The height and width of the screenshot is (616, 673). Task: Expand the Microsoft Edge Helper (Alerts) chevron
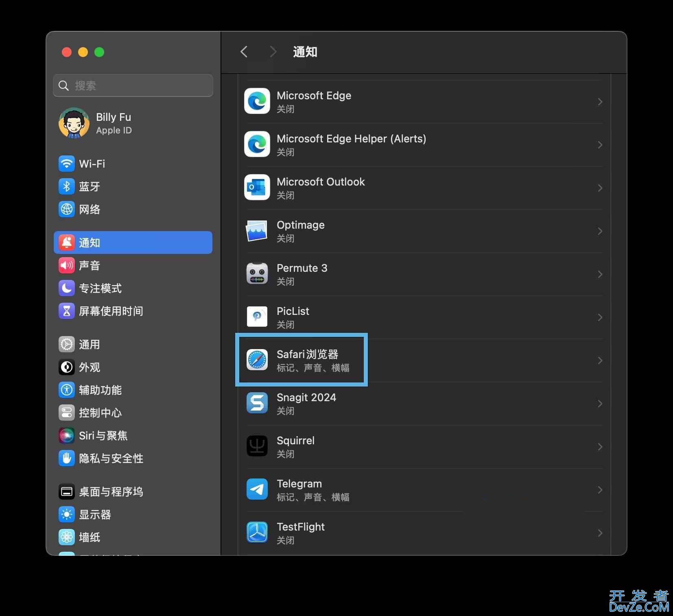point(600,145)
